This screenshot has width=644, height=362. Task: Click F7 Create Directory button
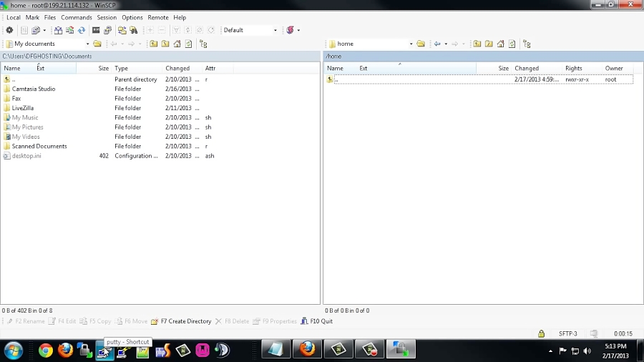pos(181,321)
